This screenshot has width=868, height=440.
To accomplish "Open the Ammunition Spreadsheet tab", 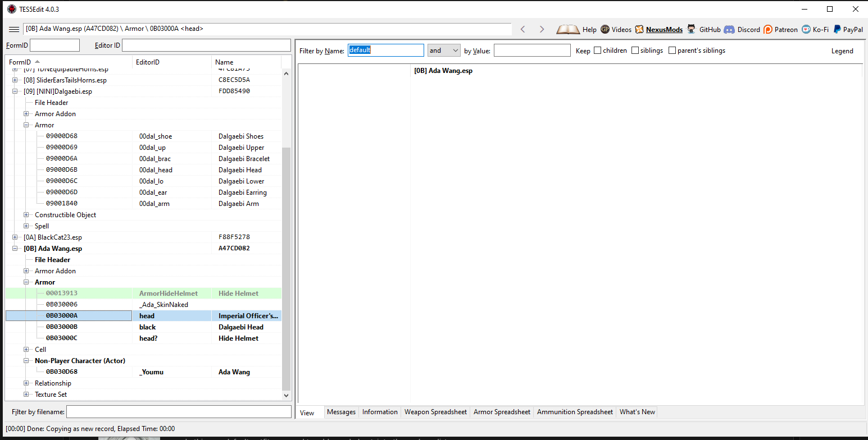I will pyautogui.click(x=575, y=412).
